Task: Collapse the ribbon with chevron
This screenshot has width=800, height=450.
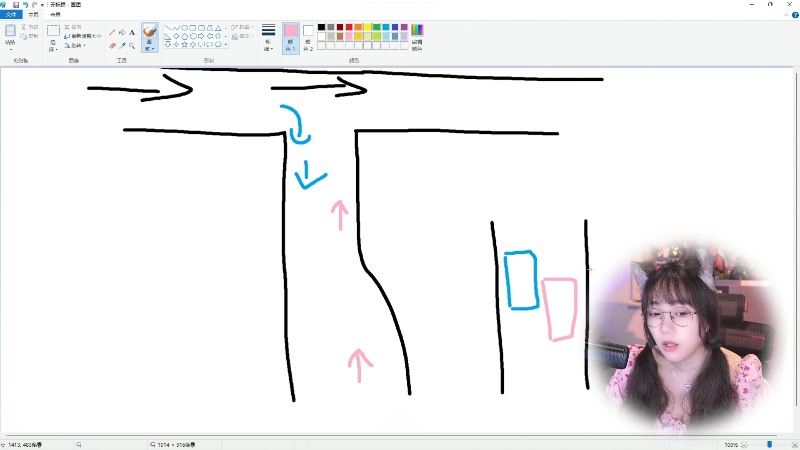Action: click(786, 15)
